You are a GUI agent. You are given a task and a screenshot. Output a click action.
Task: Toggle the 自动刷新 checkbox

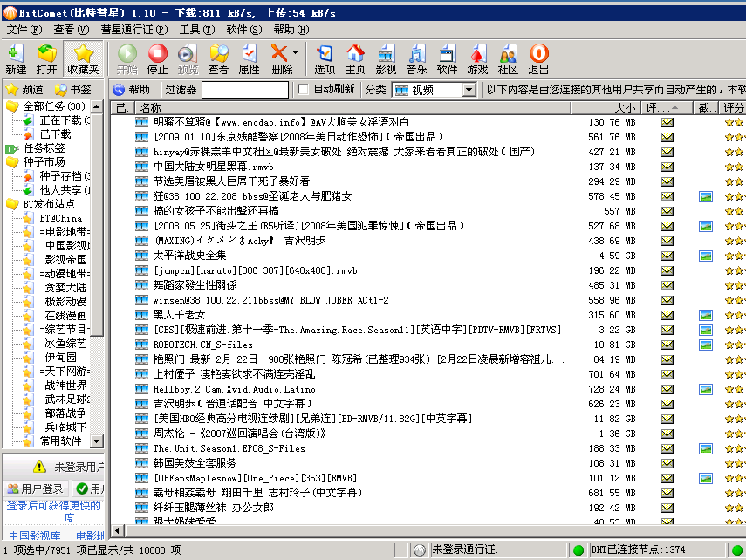pyautogui.click(x=303, y=90)
